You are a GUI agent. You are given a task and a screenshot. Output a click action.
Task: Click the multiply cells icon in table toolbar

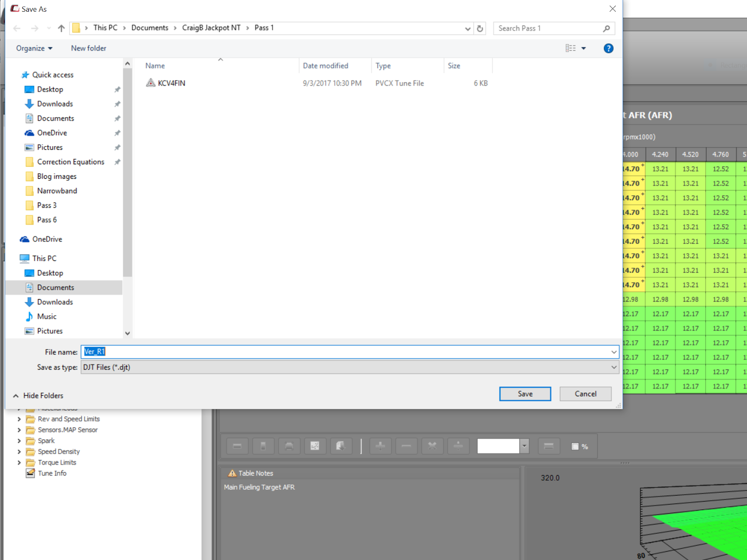tap(432, 446)
